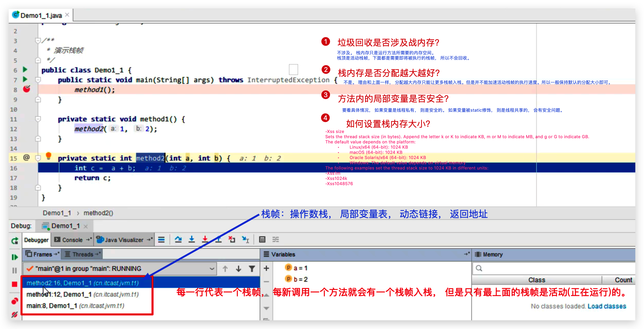Click the Load classes link
Image resolution: width=644 pixels, height=329 pixels.
coord(607,306)
